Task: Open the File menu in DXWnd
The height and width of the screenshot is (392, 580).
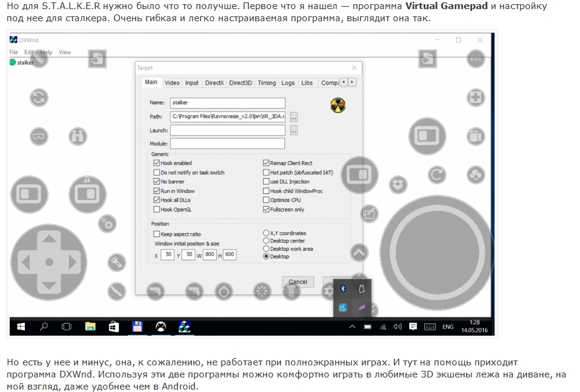Action: tap(14, 52)
